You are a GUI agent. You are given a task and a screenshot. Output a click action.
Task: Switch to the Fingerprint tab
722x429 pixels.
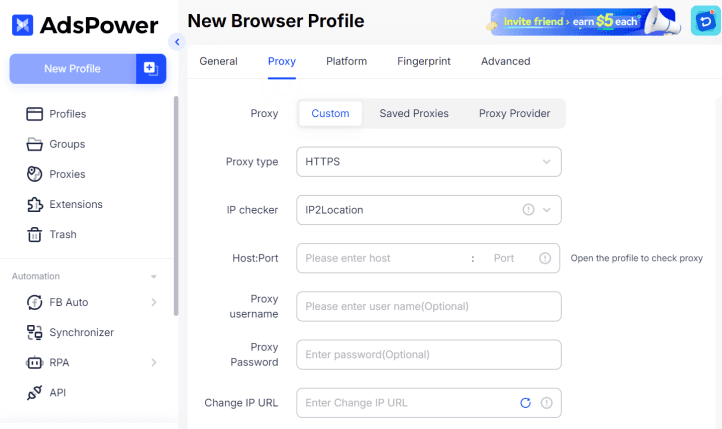coord(424,61)
